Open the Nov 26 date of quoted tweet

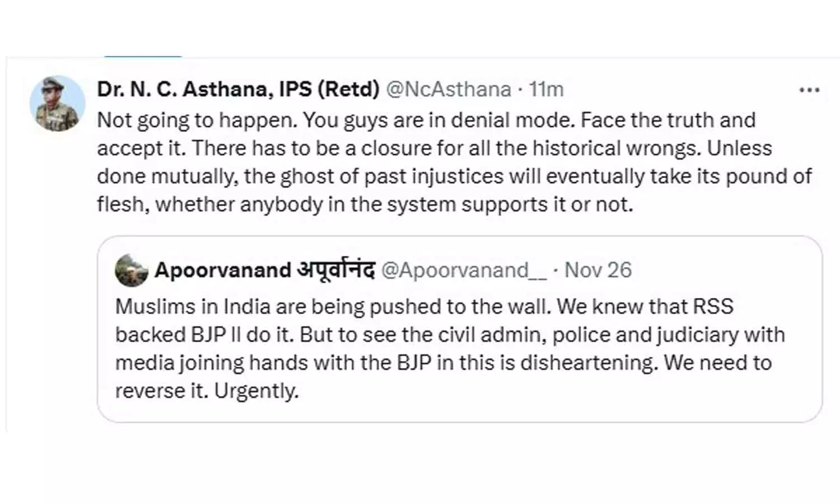(598, 270)
